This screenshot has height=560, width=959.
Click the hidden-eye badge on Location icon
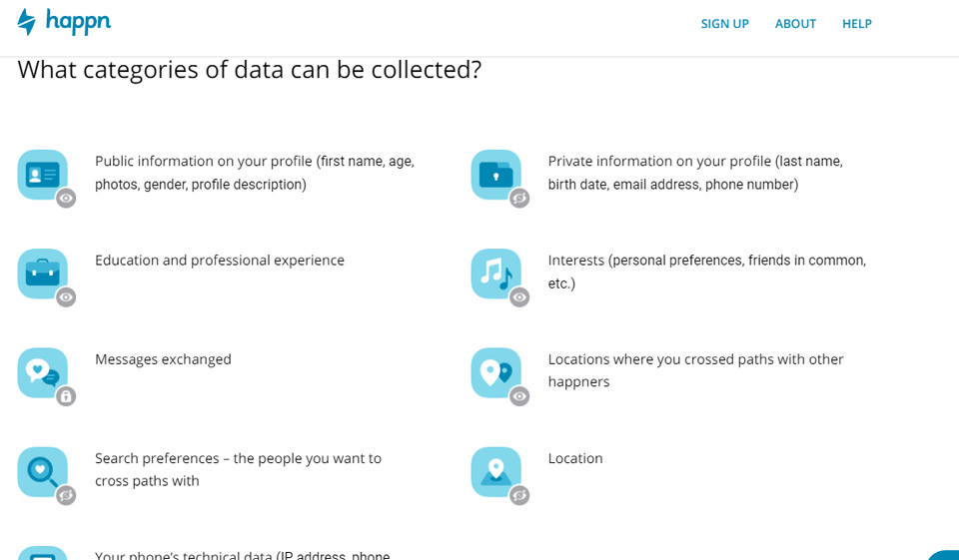click(x=519, y=495)
